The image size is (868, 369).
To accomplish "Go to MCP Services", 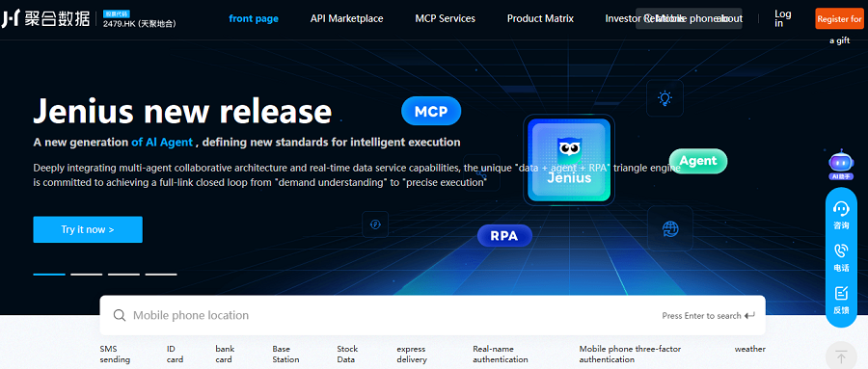I will [x=445, y=18].
